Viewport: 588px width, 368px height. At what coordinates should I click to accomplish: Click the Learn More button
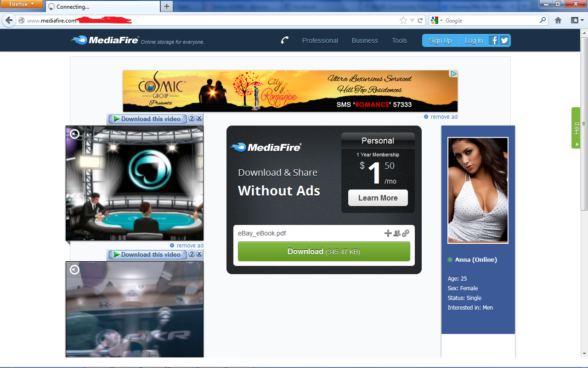(x=378, y=198)
